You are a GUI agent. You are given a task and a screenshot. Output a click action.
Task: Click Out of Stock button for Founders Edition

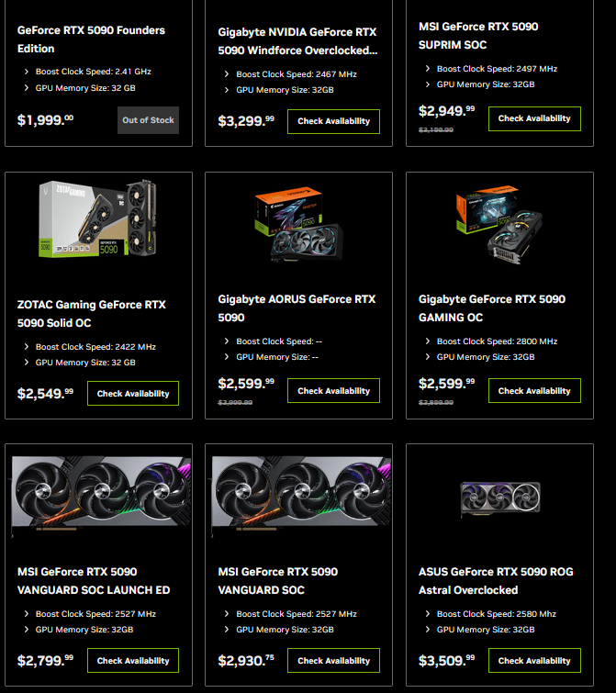[x=148, y=120]
